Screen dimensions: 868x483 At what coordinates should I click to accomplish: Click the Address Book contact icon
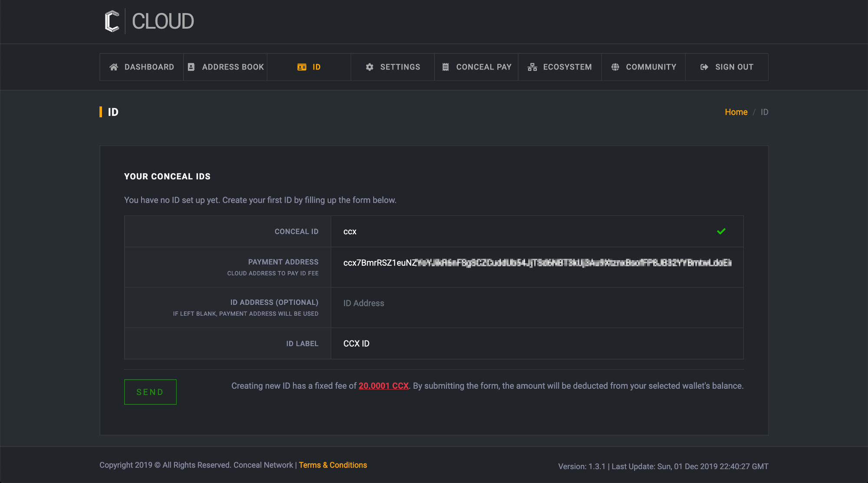(191, 67)
